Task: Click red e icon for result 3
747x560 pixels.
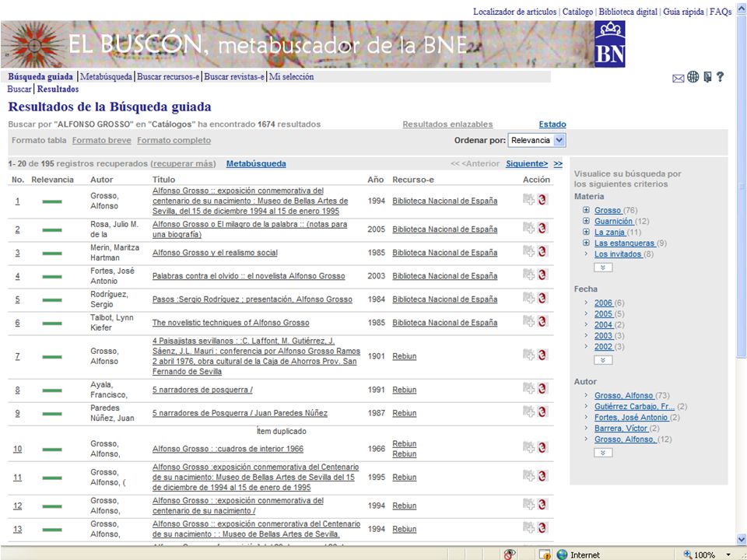Action: point(542,251)
